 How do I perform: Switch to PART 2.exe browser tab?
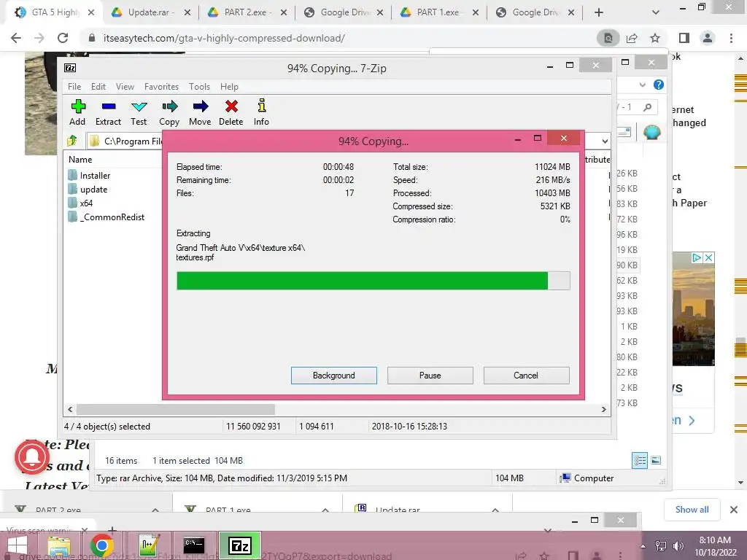pos(247,12)
